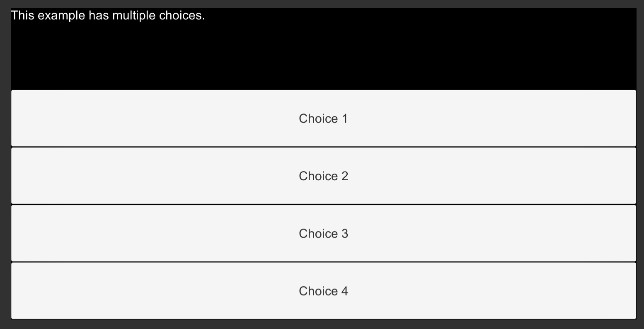Pick the third choice option

point(323,234)
